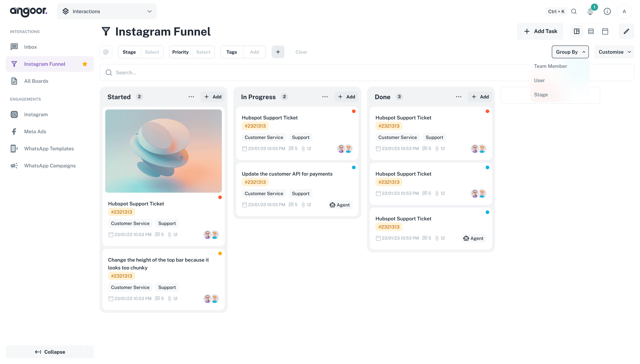Viewport: 640px width, 364px height.
Task: Choose Team Member grouping option
Action: pyautogui.click(x=551, y=66)
